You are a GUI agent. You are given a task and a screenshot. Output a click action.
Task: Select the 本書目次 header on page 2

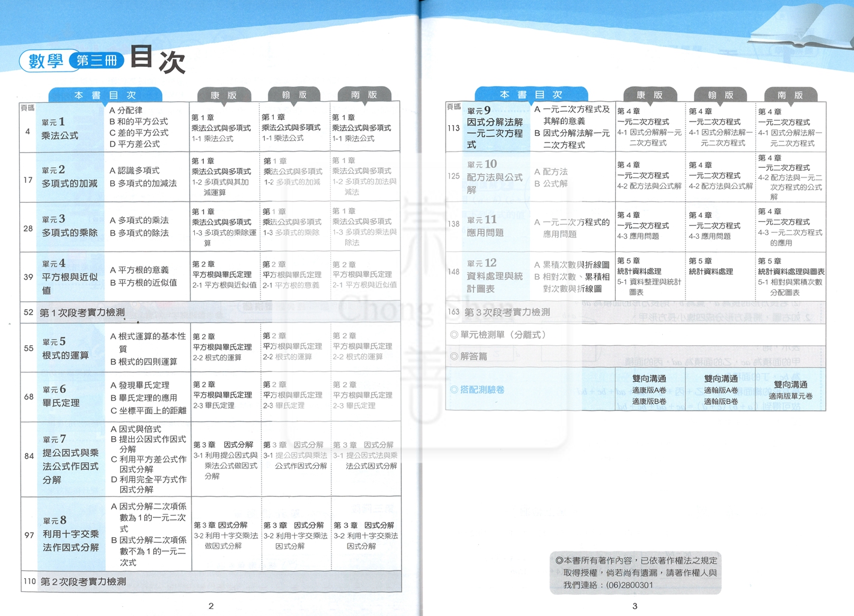pos(105,95)
